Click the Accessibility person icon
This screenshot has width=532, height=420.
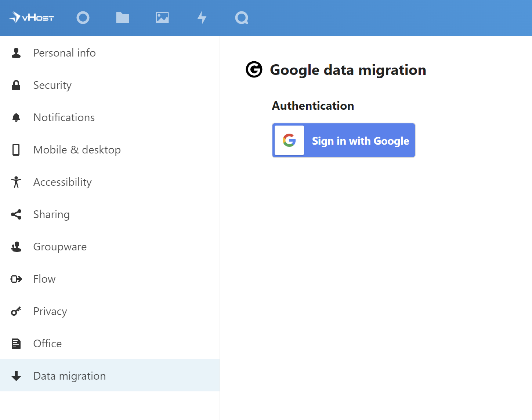click(16, 182)
